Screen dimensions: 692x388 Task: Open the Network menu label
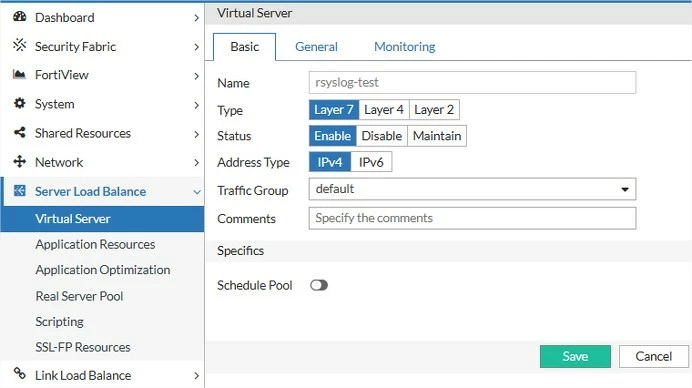pyautogui.click(x=59, y=162)
